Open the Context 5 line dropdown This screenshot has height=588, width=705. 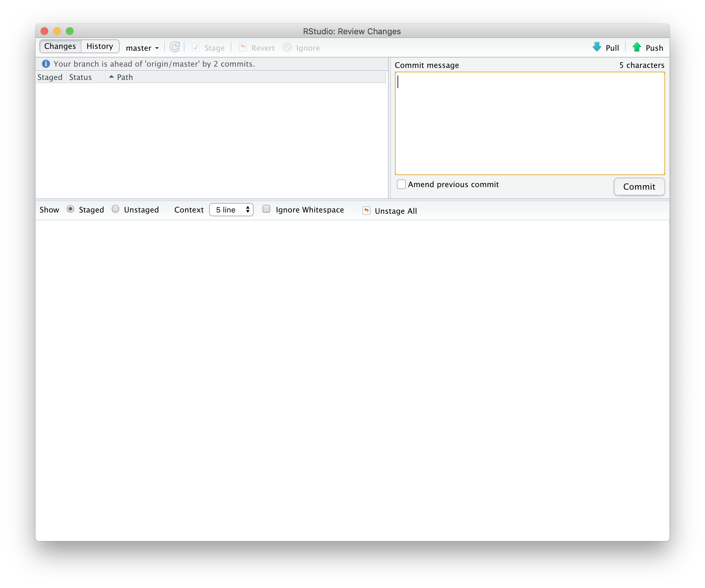pos(231,210)
